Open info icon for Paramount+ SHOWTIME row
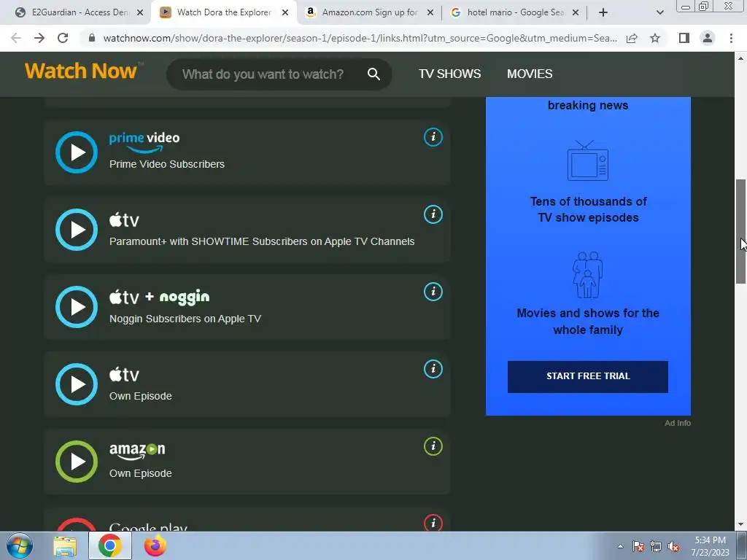747x560 pixels. [x=433, y=214]
